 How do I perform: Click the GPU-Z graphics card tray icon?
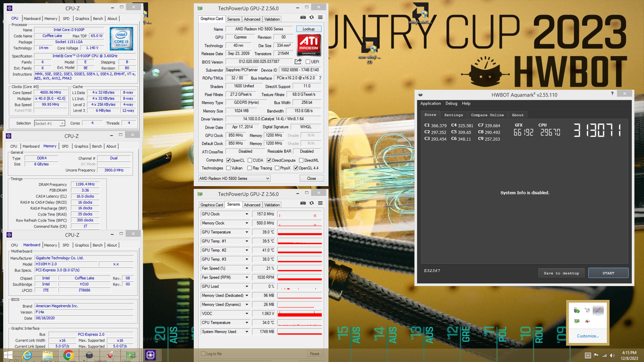[577, 321]
